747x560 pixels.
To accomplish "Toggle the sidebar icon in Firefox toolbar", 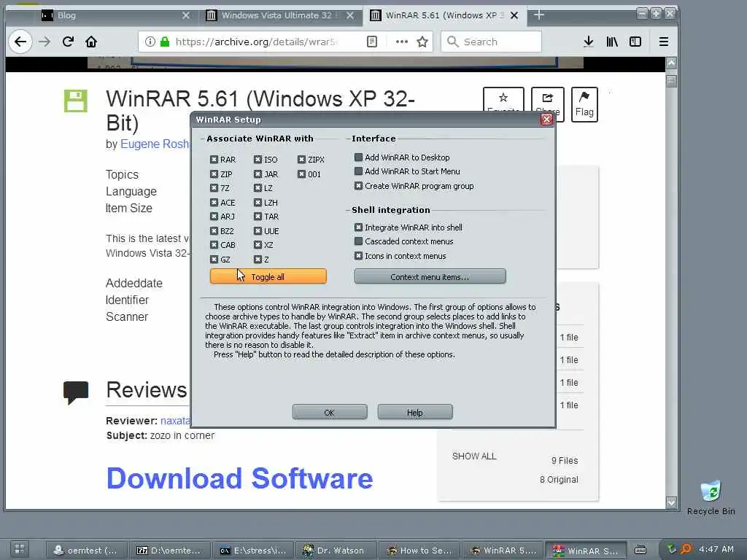I will 635,42.
